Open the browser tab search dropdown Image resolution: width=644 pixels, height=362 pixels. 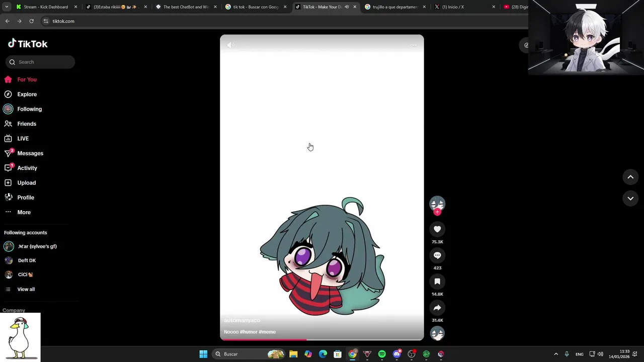[7, 7]
